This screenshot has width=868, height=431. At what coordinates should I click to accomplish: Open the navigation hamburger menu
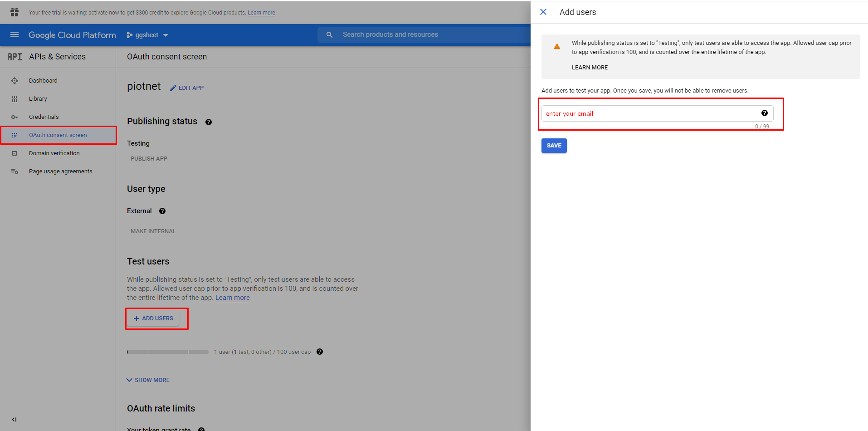[15, 34]
